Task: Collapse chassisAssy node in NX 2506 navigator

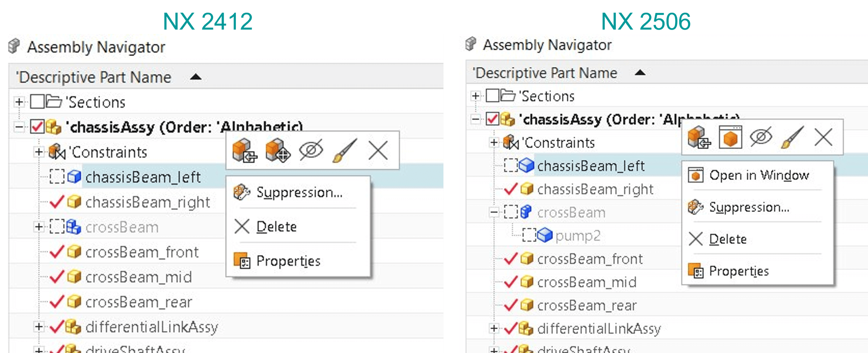Action: 476,119
